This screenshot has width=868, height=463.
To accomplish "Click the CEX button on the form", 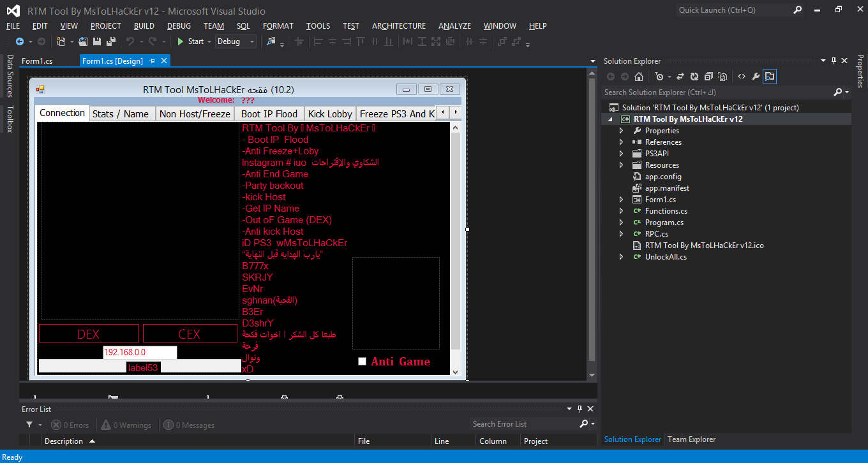I will coord(190,334).
